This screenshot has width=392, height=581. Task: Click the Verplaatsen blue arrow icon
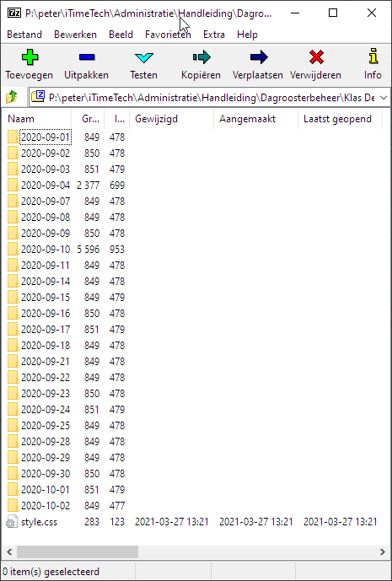point(259,57)
